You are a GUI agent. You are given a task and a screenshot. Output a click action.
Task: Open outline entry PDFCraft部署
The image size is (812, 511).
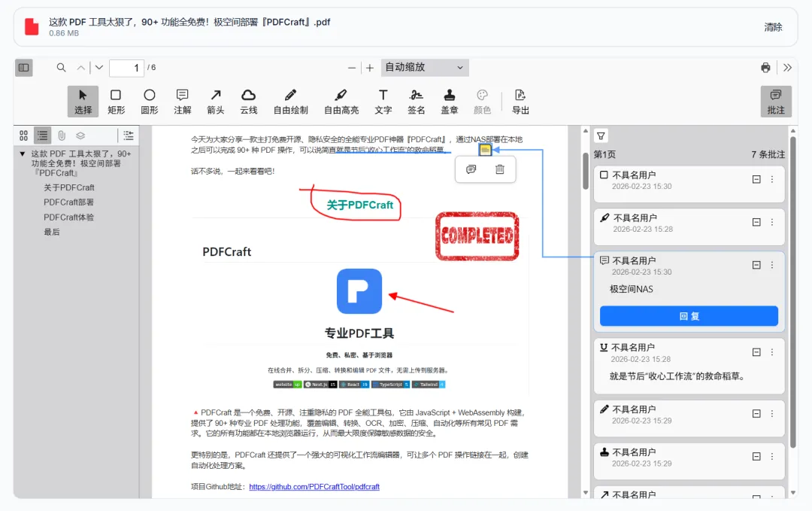69,202
